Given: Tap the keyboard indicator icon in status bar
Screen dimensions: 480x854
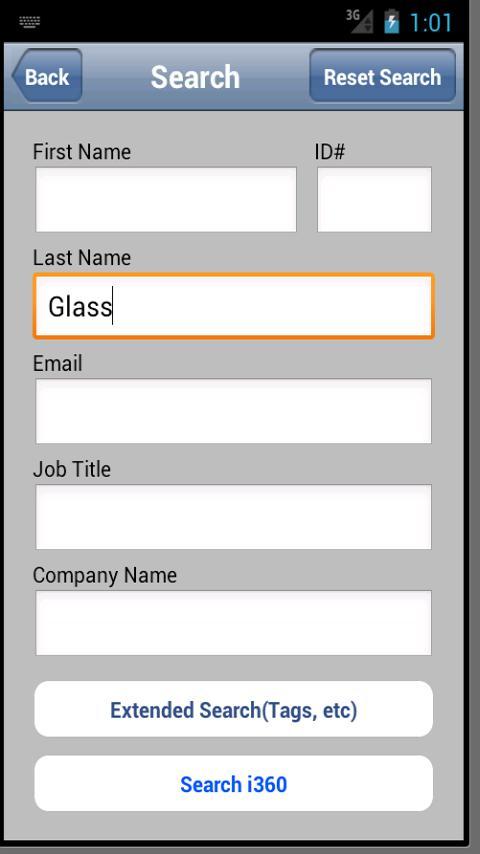Looking at the screenshot, I should coord(29,22).
